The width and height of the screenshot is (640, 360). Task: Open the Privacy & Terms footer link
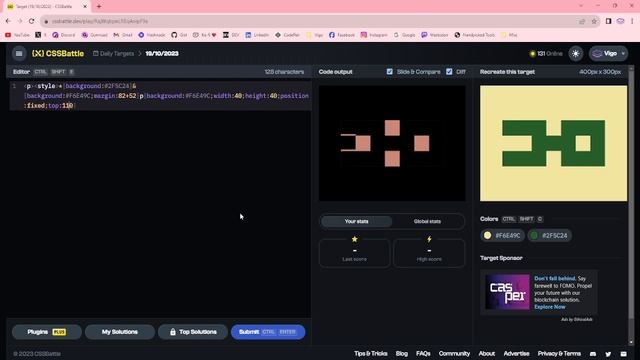tap(559, 353)
